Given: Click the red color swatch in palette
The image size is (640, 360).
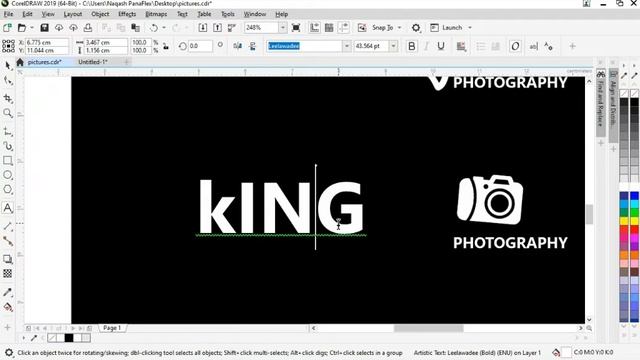Looking at the screenshot, I should pos(624,230).
